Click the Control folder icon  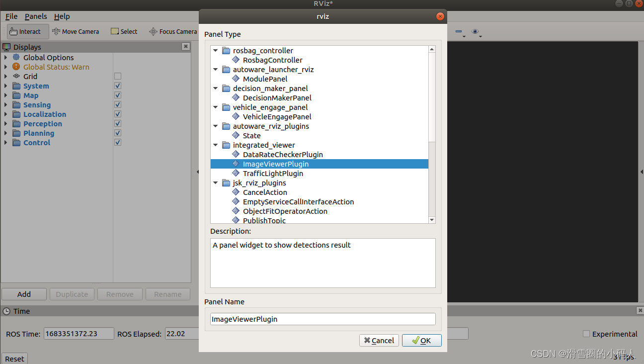point(16,142)
